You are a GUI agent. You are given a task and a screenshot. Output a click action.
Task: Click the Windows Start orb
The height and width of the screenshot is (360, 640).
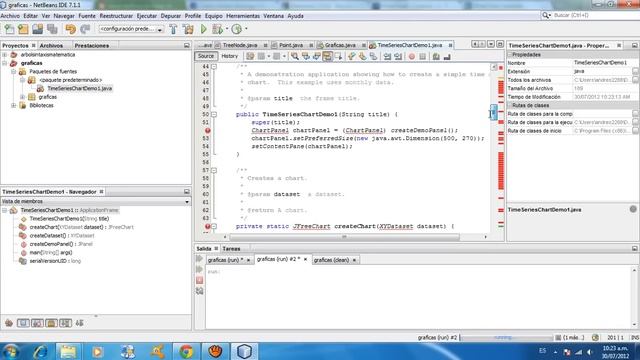(x=11, y=351)
